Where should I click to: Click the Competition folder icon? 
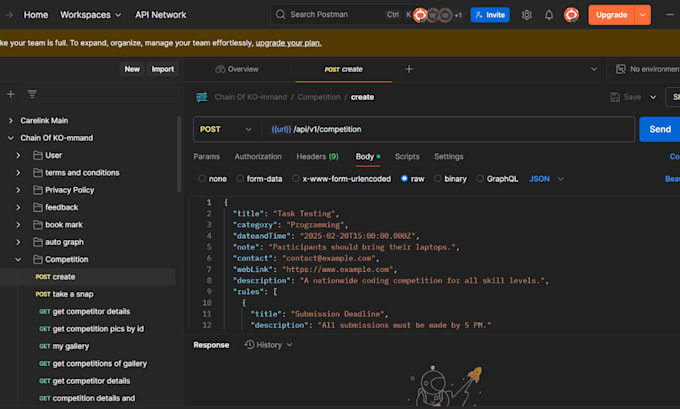[x=38, y=259]
